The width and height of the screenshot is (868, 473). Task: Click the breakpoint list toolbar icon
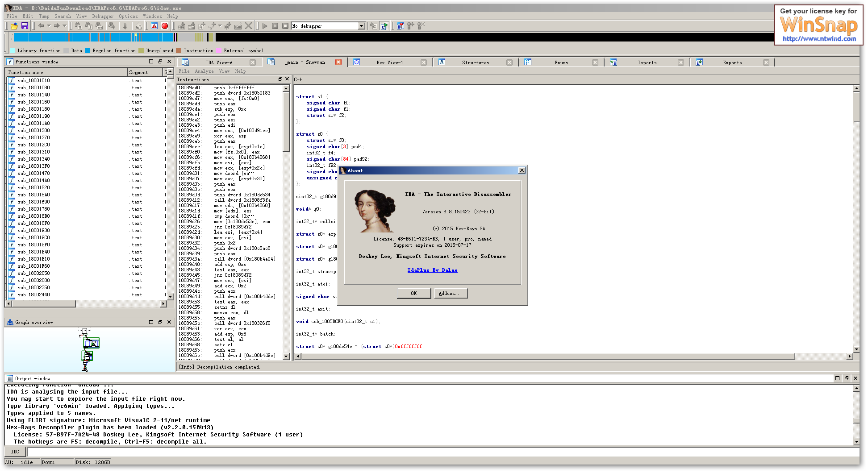(x=401, y=26)
